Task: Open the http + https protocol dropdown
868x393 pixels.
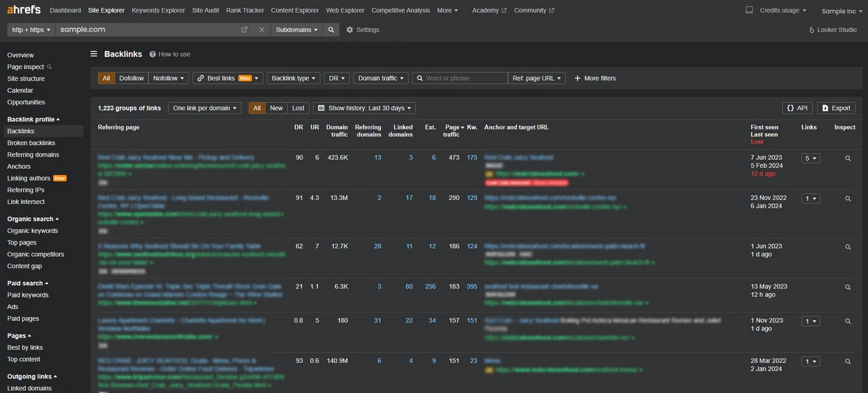Action: tap(31, 30)
